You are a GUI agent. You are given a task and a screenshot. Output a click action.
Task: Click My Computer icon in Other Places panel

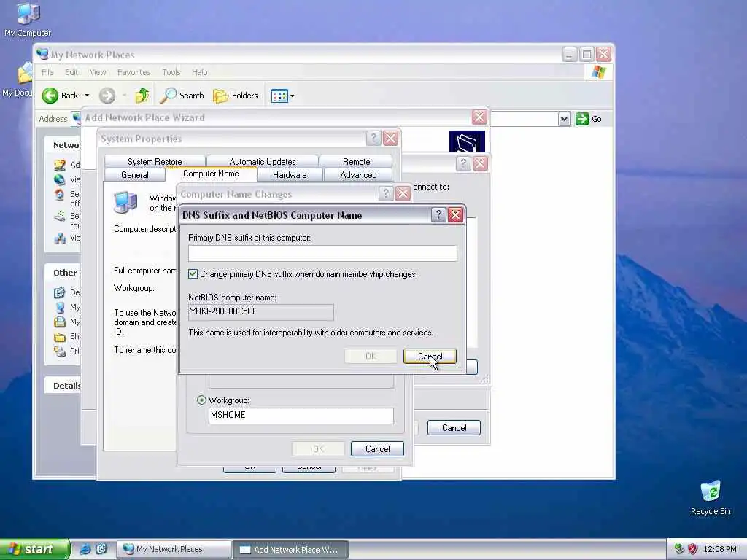[x=60, y=307]
